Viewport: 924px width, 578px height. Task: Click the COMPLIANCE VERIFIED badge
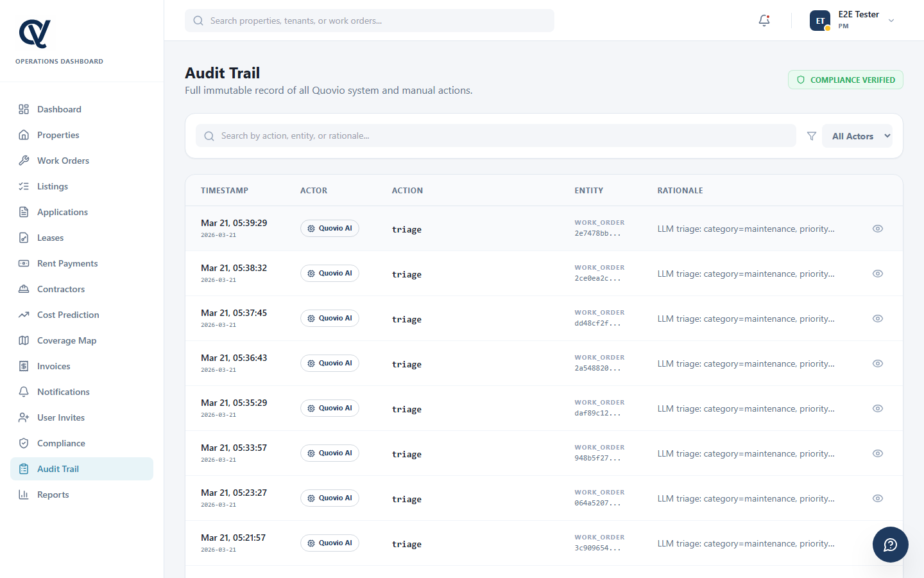pyautogui.click(x=845, y=80)
